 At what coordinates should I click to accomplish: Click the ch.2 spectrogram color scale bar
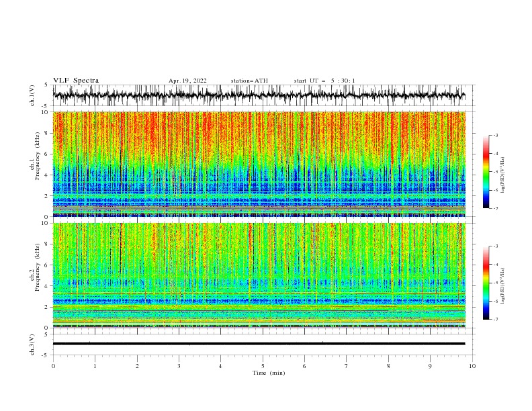click(x=486, y=283)
